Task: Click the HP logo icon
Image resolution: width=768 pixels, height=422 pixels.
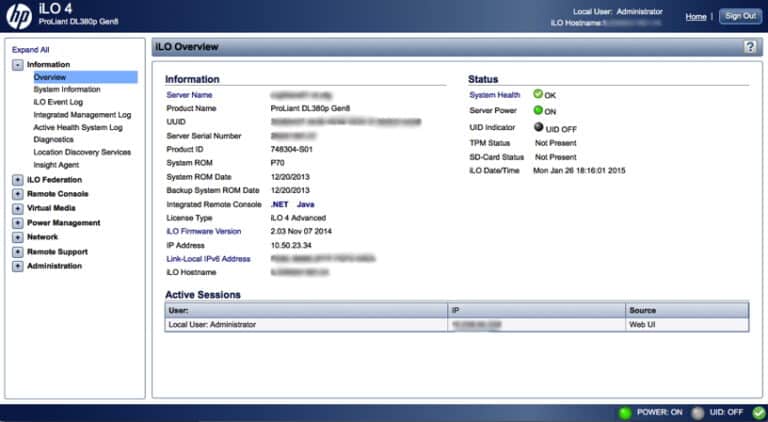Action: tap(19, 16)
